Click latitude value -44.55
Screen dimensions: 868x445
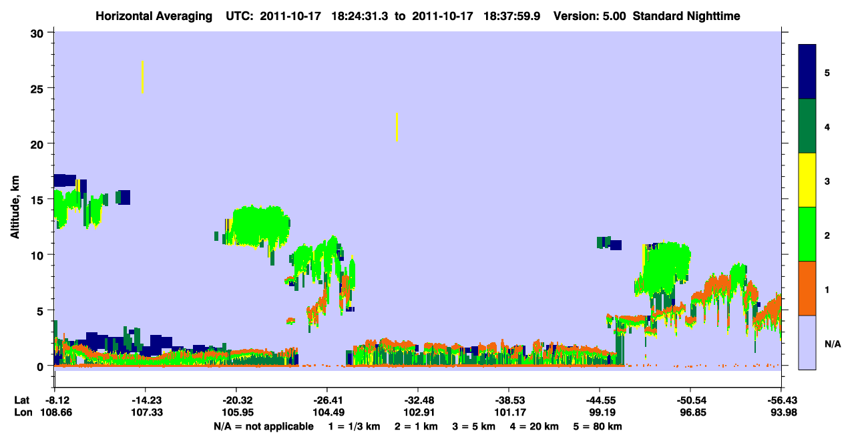pos(600,400)
